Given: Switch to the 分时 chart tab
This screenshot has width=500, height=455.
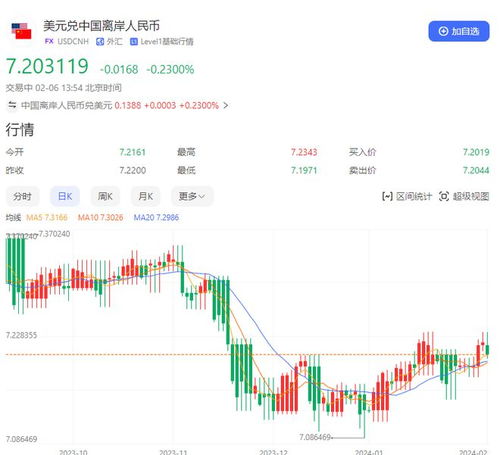Looking at the screenshot, I should point(22,196).
